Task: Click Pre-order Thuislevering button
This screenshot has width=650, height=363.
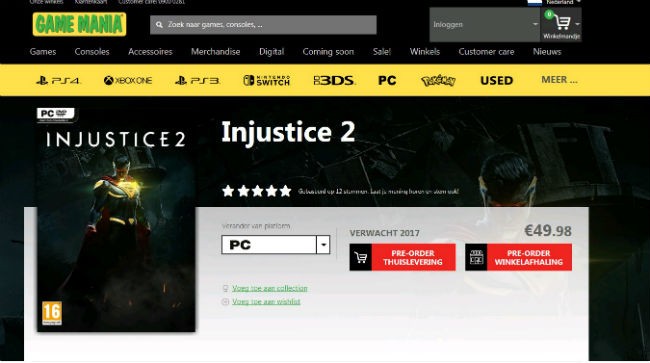Action: point(403,257)
